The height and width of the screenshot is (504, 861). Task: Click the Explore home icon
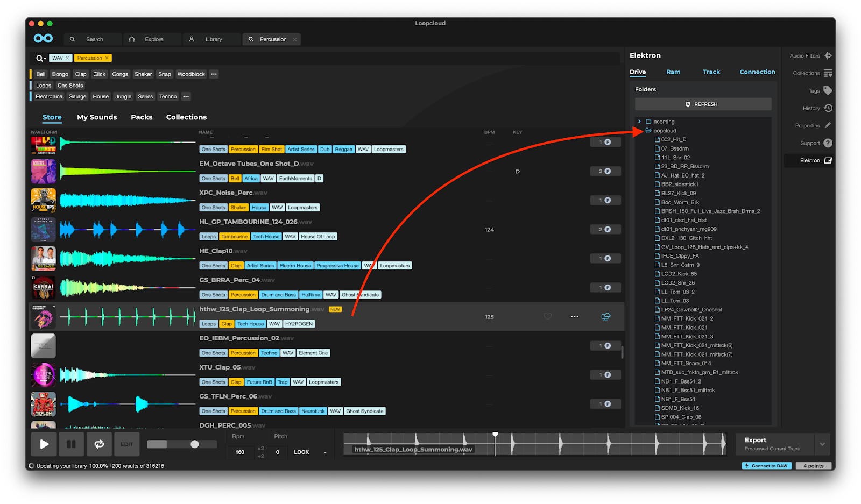coord(132,39)
